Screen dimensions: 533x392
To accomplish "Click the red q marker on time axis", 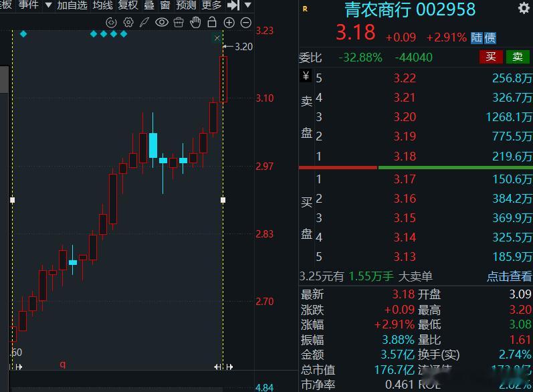I will [63, 364].
